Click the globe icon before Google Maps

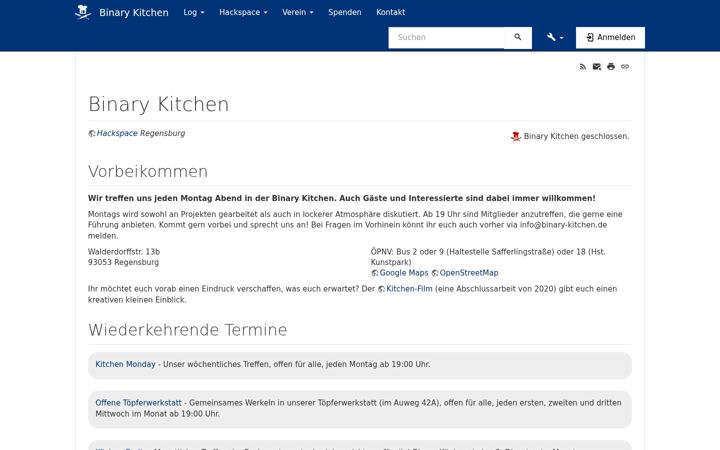coord(375,273)
